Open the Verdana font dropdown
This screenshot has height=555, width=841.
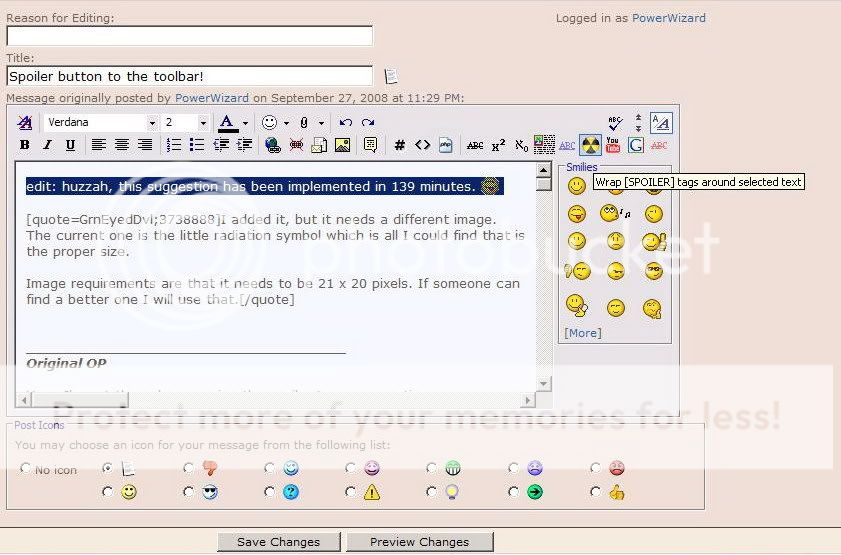(152, 123)
